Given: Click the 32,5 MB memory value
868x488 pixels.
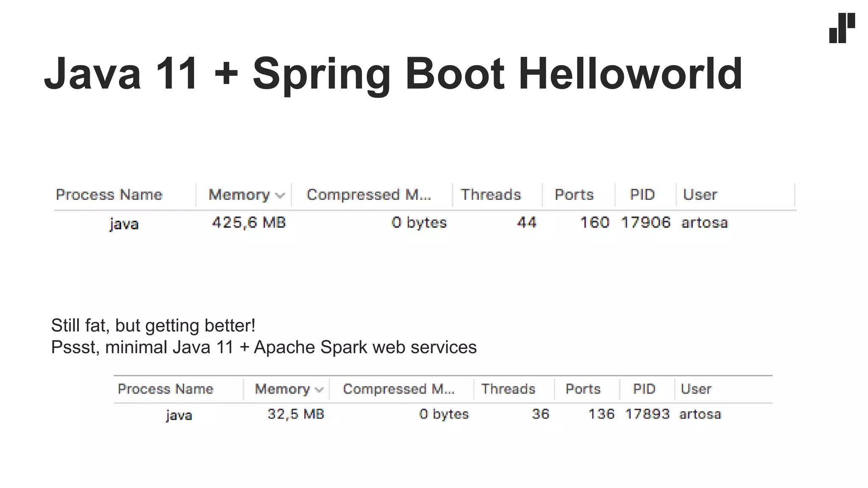Looking at the screenshot, I should point(295,414).
